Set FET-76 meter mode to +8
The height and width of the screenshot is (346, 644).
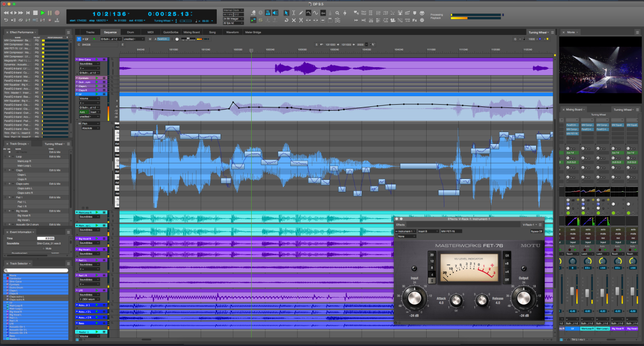(x=507, y=263)
